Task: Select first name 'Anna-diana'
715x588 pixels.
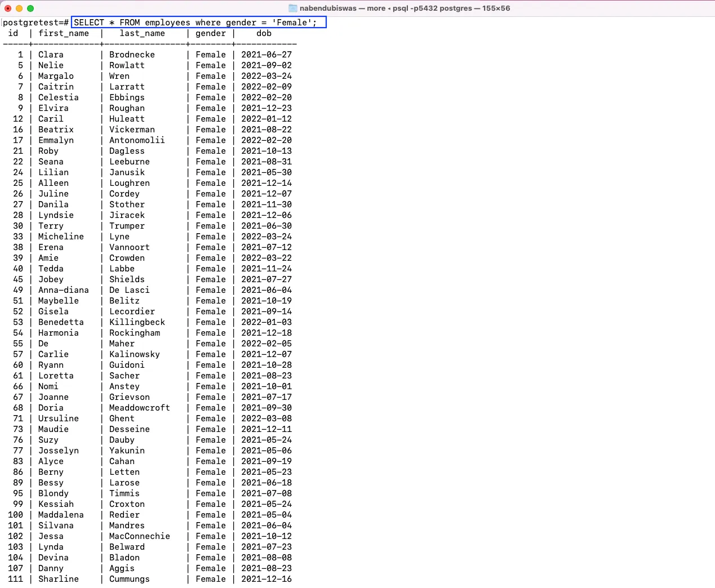Action: pos(64,290)
